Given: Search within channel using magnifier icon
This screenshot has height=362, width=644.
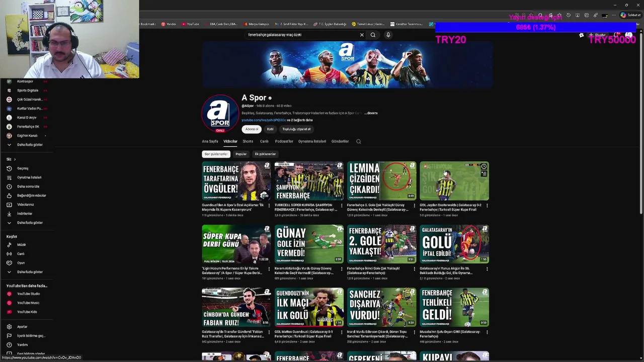Looking at the screenshot, I should point(359,141).
